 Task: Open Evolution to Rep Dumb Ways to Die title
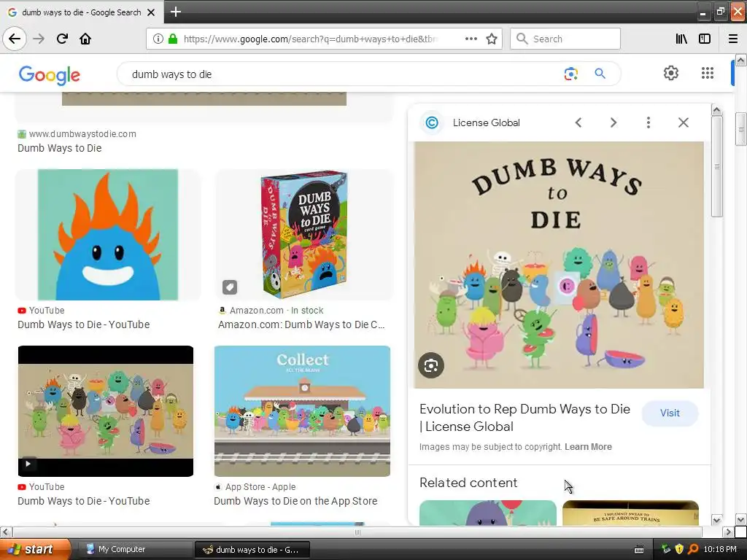[525, 418]
